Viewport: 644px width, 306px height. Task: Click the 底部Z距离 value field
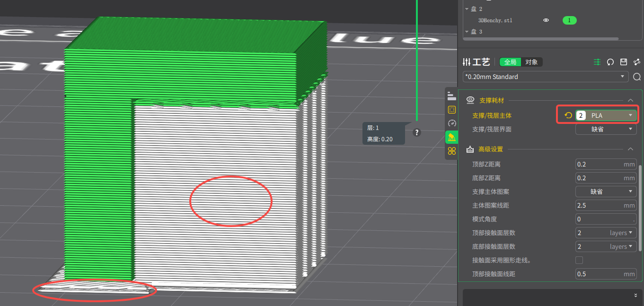click(606, 178)
